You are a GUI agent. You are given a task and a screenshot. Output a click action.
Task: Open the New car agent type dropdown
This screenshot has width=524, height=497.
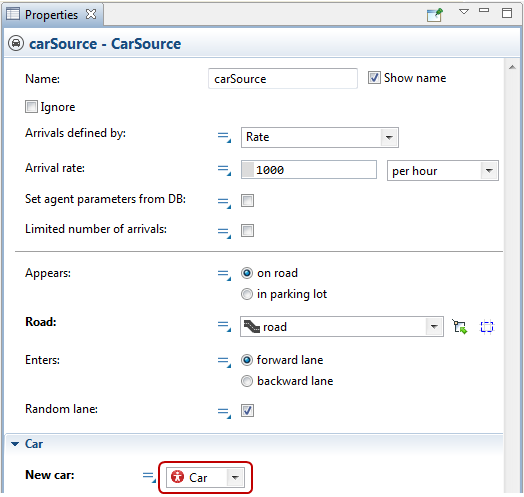click(205, 477)
